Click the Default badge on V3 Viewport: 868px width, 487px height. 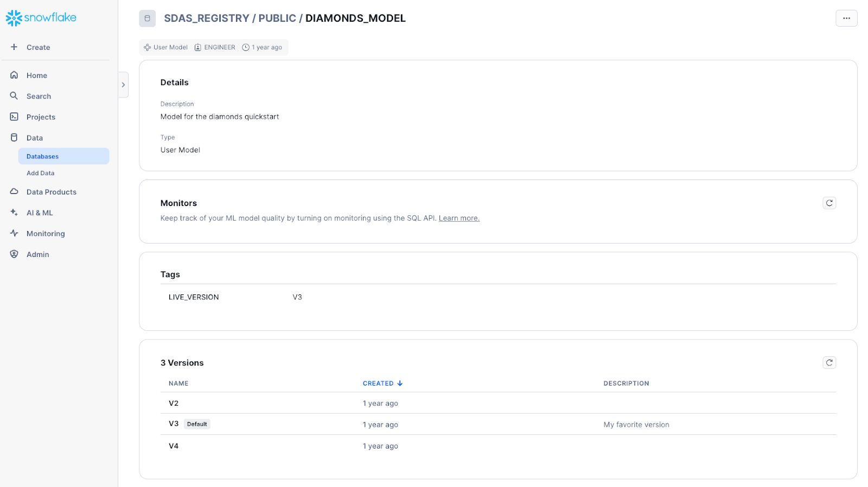(x=197, y=424)
